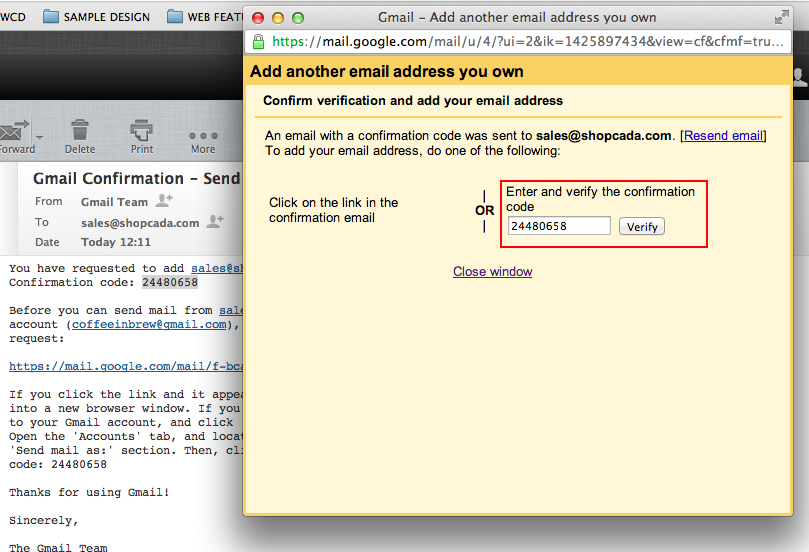Click the sender name Gmail Team
This screenshot has width=809, height=552.
point(114,202)
